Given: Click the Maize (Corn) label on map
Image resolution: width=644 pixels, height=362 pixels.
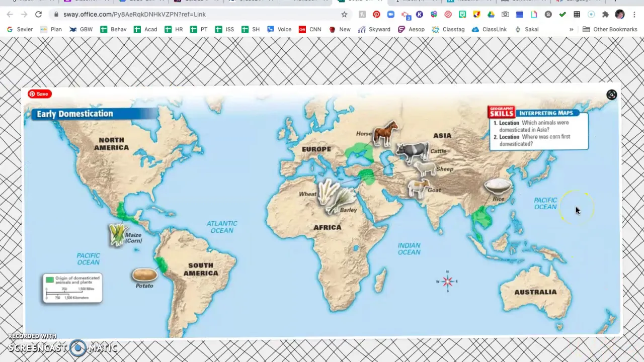Looking at the screenshot, I should pos(133,238).
